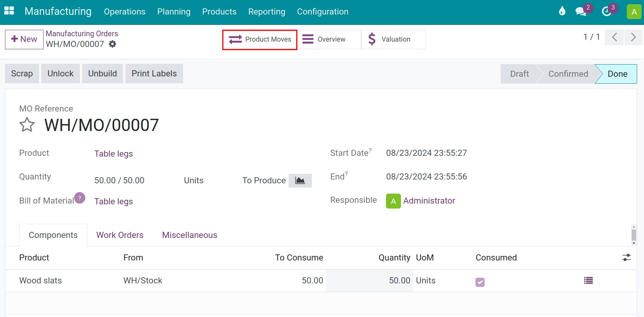This screenshot has width=644, height=317.
Task: Click the Confirmed status stage
Action: point(568,74)
